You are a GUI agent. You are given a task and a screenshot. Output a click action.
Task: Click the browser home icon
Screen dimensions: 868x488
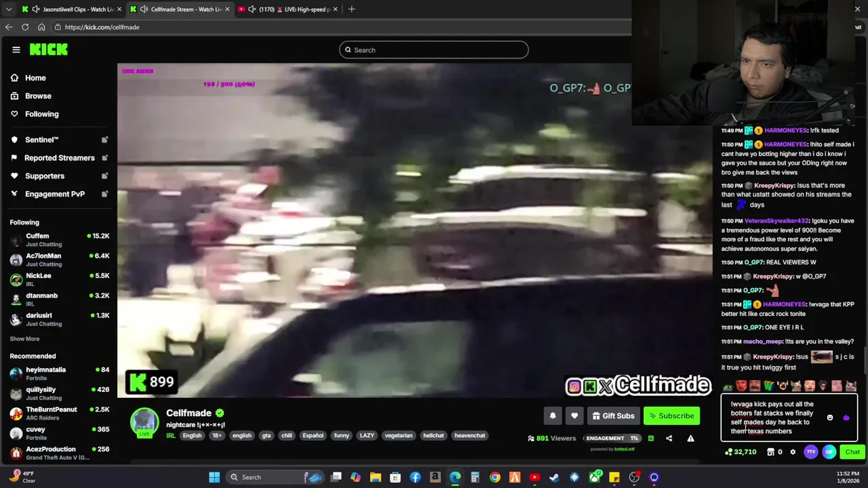(x=41, y=27)
